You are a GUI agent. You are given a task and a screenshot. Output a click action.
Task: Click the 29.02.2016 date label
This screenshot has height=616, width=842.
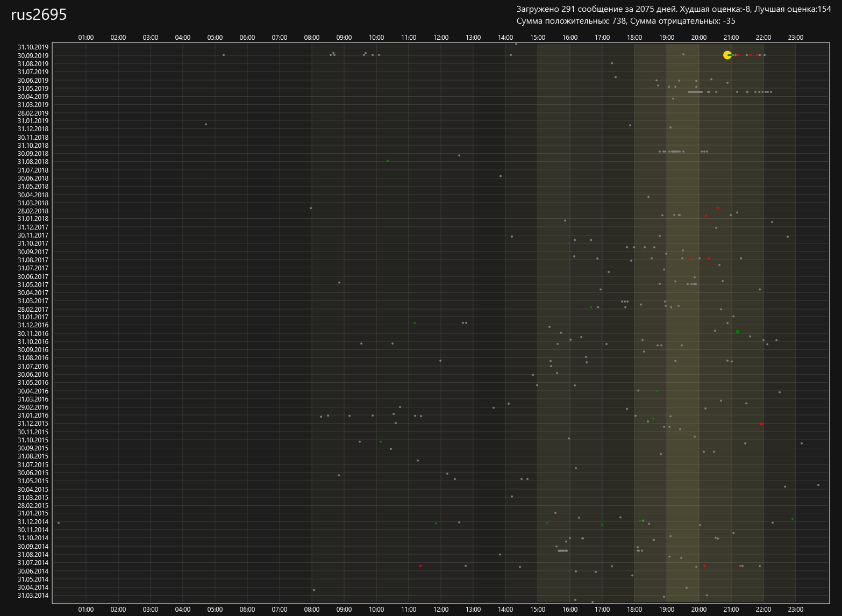coord(33,407)
